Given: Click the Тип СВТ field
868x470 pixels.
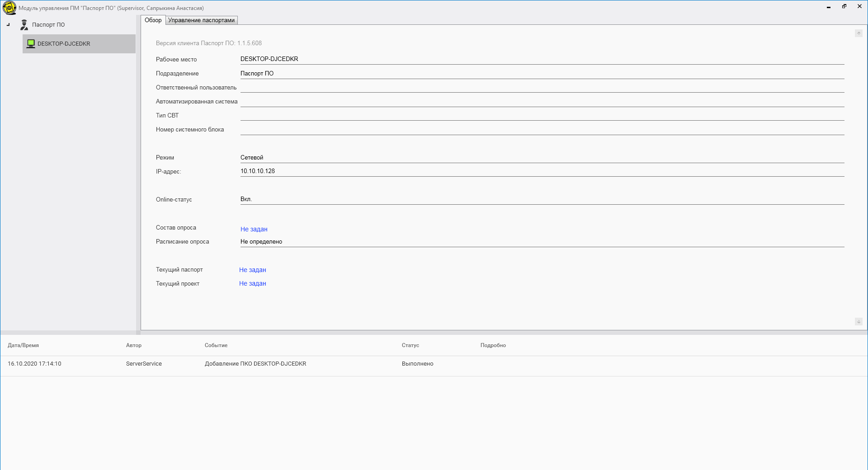Looking at the screenshot, I should [x=542, y=115].
